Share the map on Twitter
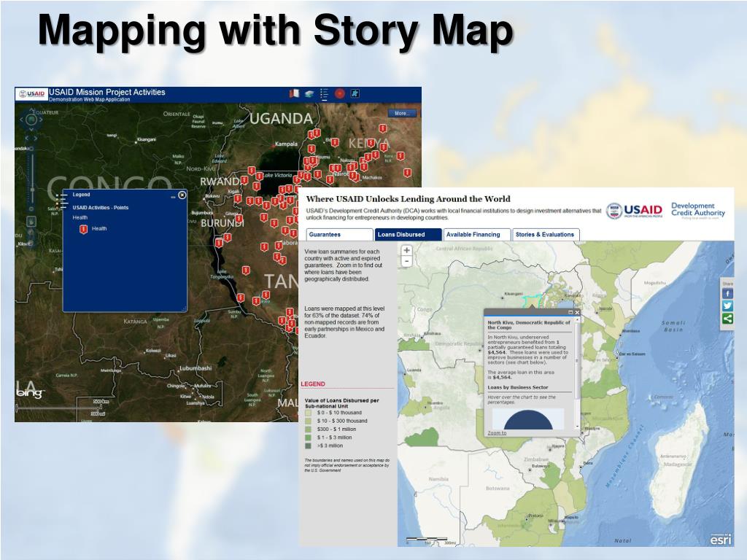Viewport: 747px width, 560px height. pos(727,306)
